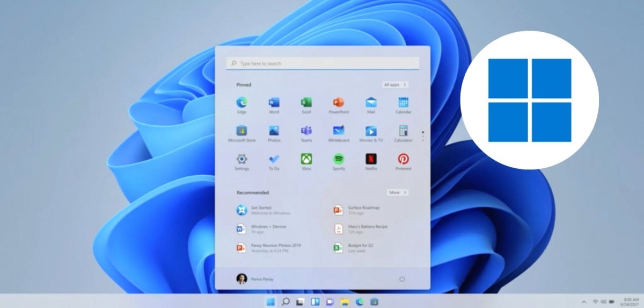Click the power button in Start menu
644x308 pixels.
point(402,279)
